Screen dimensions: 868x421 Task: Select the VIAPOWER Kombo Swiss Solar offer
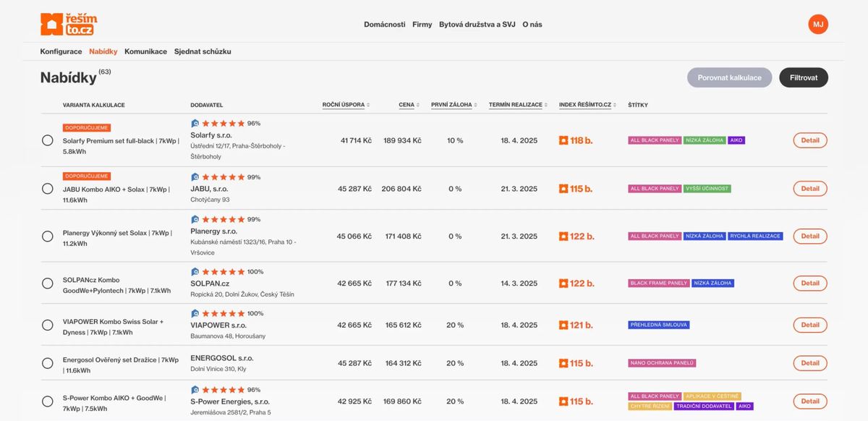pyautogui.click(x=47, y=326)
